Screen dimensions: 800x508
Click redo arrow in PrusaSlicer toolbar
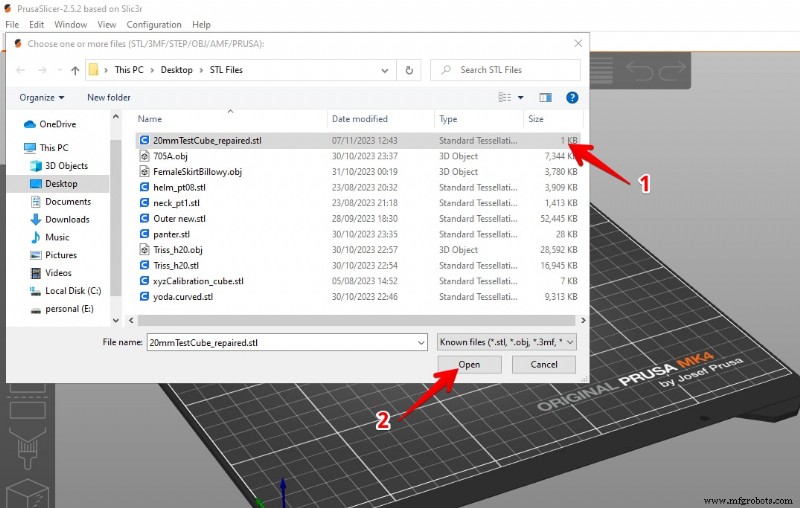671,70
